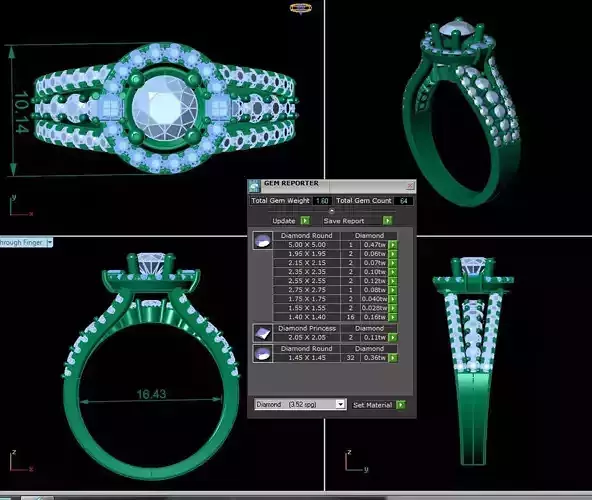Click the green arrow for the 1.55 X 1.55 row
592x500 pixels.
393,308
